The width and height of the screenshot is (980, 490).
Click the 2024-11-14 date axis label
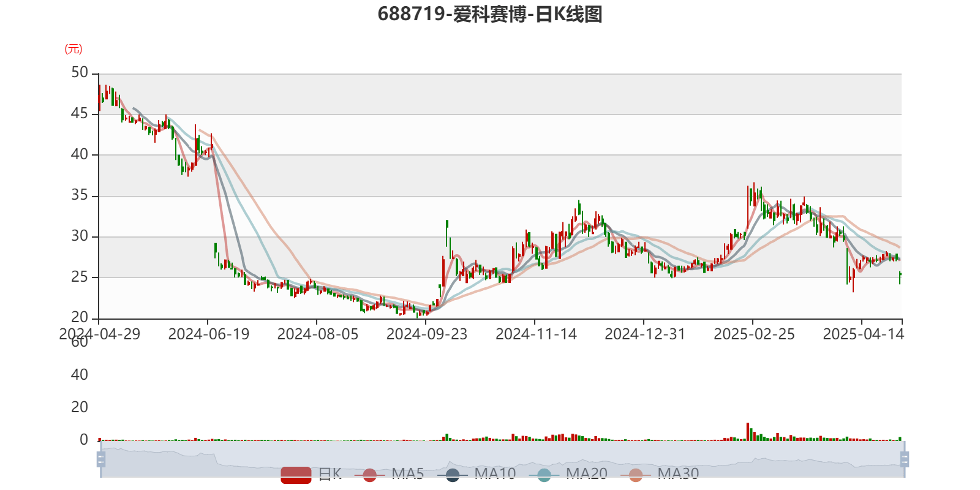(x=536, y=334)
